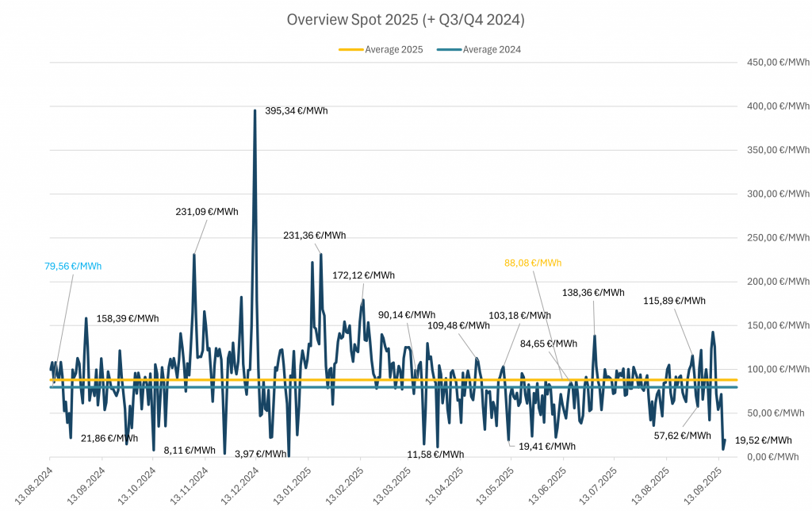Click the 138,36 €/MWh data label
The width and height of the screenshot is (812, 511).
tap(593, 293)
